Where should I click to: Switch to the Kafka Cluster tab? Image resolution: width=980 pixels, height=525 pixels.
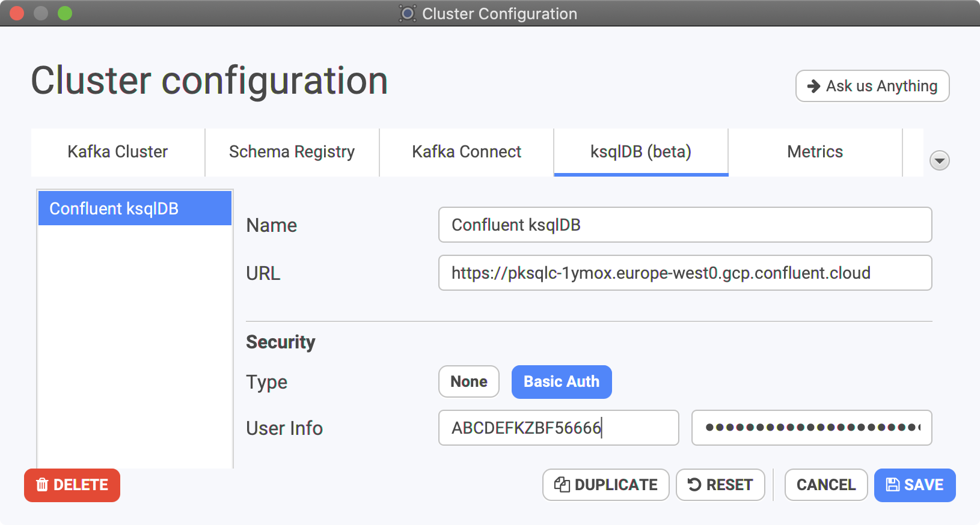click(x=118, y=152)
